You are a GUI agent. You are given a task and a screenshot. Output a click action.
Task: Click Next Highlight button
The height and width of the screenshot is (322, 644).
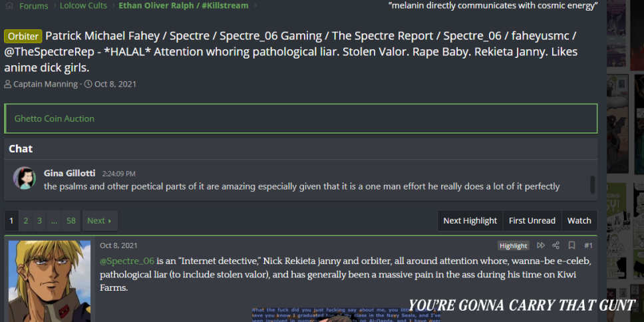470,221
